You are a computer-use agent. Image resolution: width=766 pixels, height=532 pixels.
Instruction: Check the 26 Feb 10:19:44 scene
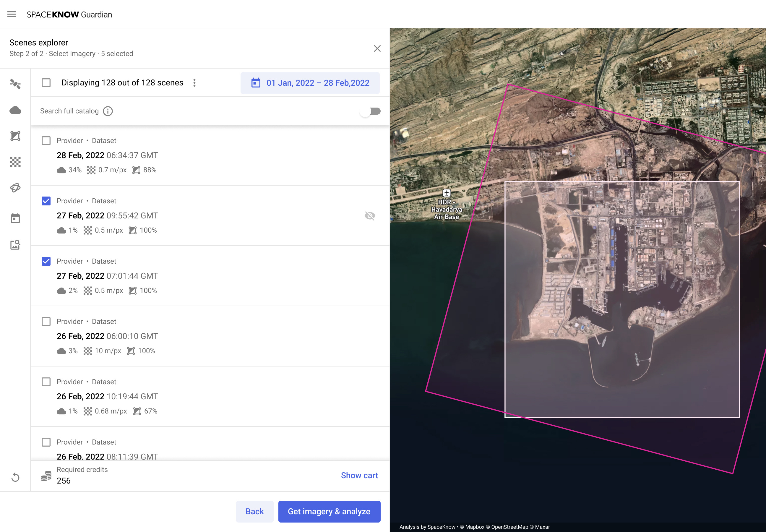46,382
